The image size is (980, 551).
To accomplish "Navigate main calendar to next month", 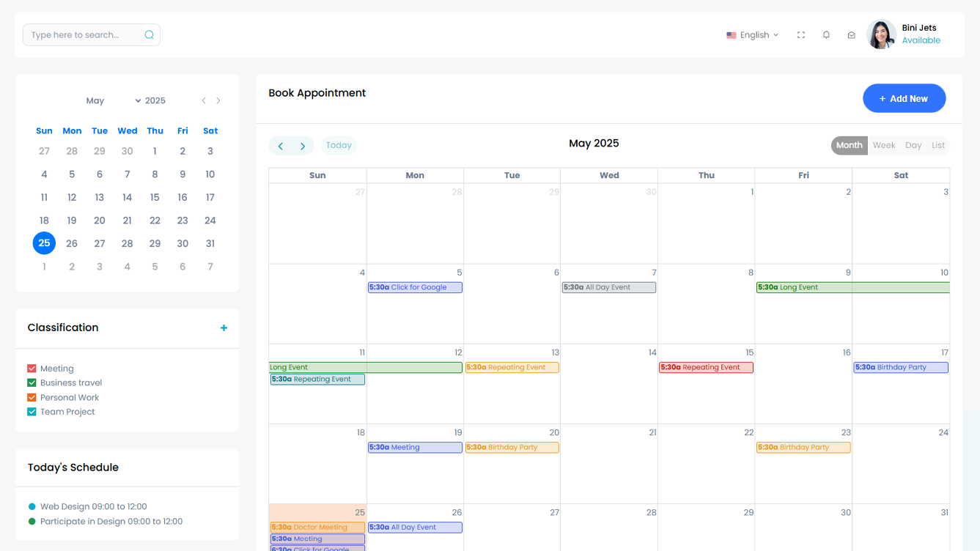I will (x=303, y=146).
